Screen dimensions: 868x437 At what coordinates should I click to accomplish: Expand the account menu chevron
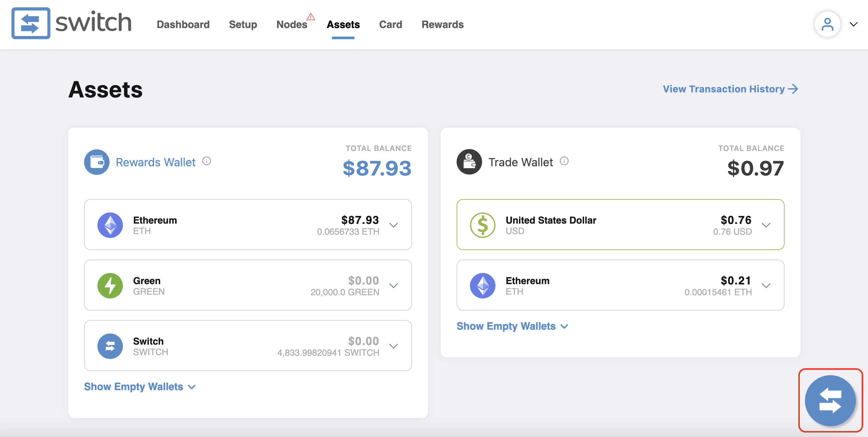[853, 24]
